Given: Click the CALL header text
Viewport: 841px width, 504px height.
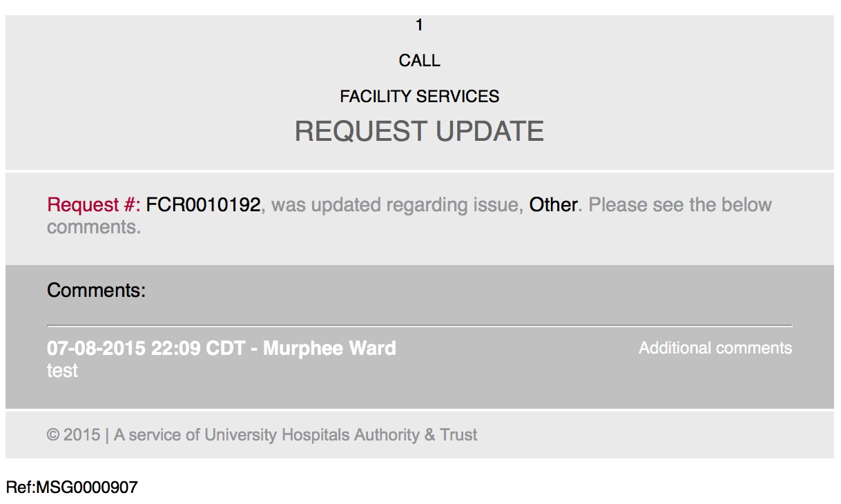Looking at the screenshot, I should (x=419, y=61).
